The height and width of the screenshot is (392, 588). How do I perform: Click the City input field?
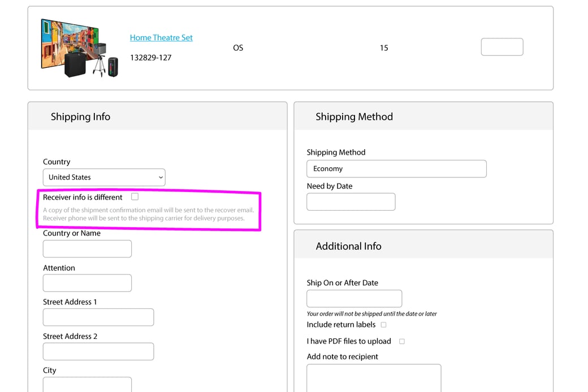88,385
